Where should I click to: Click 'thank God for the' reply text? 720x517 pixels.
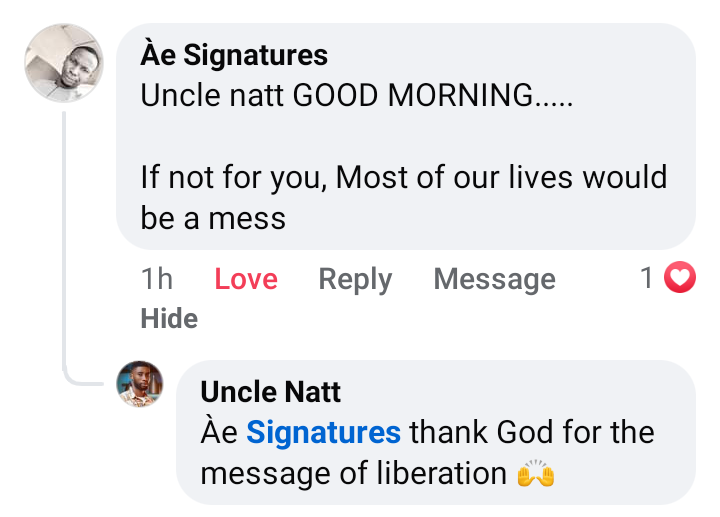(x=532, y=433)
